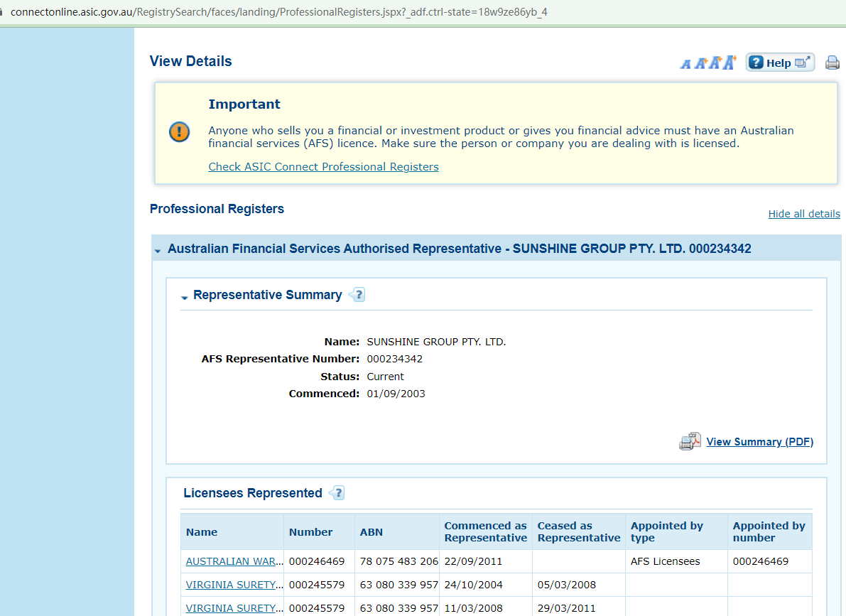The height and width of the screenshot is (616, 846).
Task: Collapse the Representative Summary panel
Action: pos(185,297)
